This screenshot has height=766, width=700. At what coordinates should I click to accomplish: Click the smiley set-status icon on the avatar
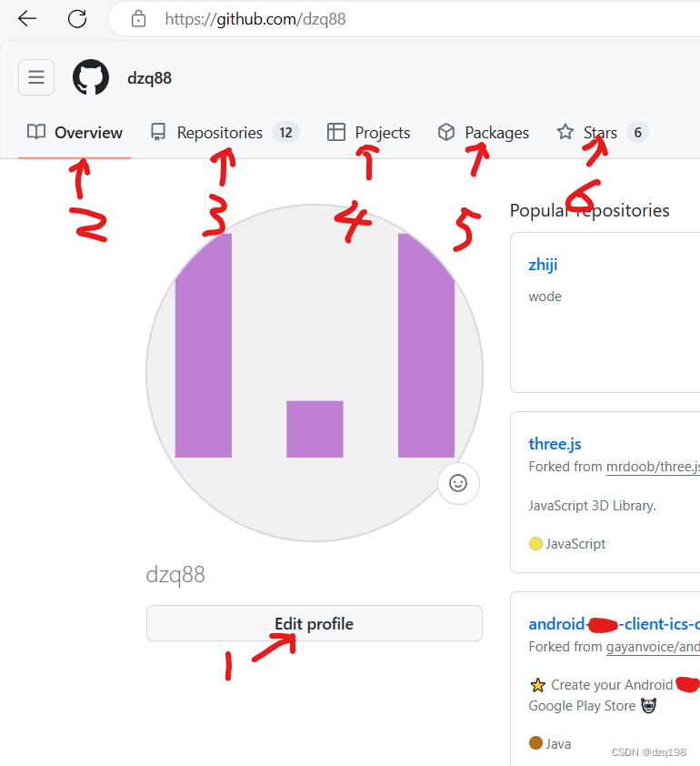point(457,483)
